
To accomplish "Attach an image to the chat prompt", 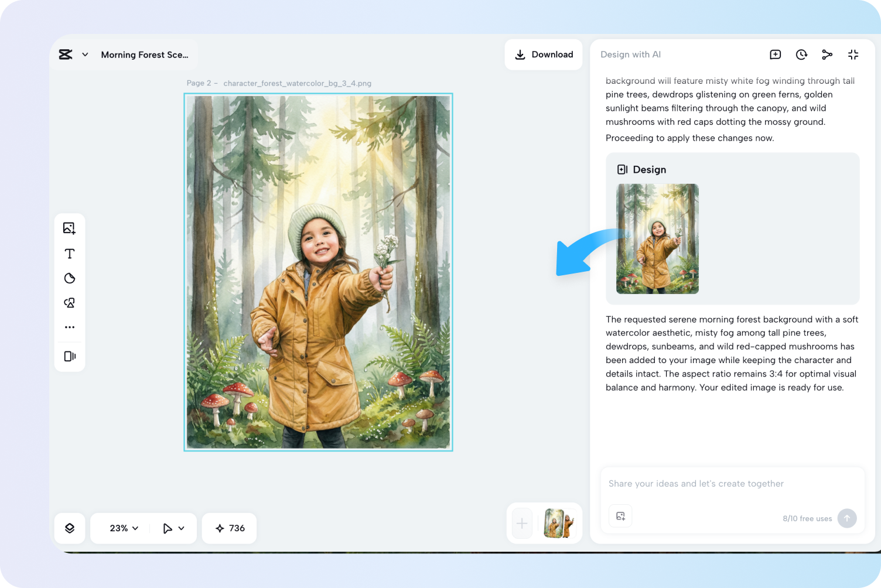I will 620,516.
